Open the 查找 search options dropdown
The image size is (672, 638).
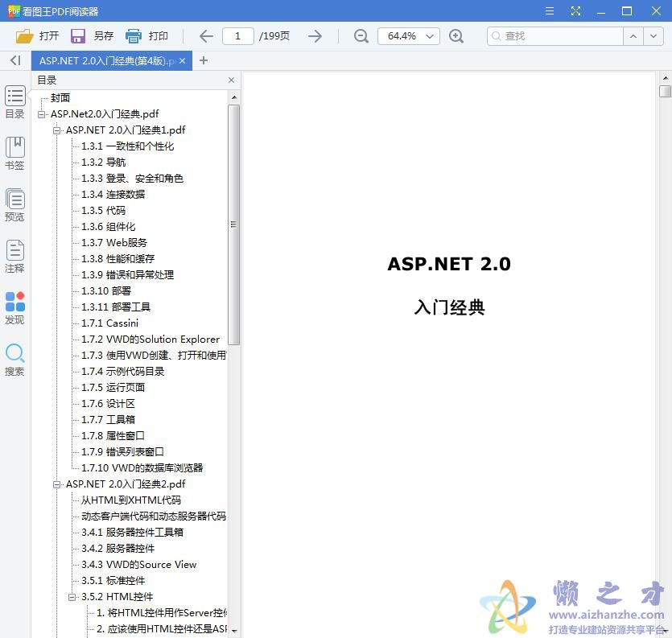654,36
